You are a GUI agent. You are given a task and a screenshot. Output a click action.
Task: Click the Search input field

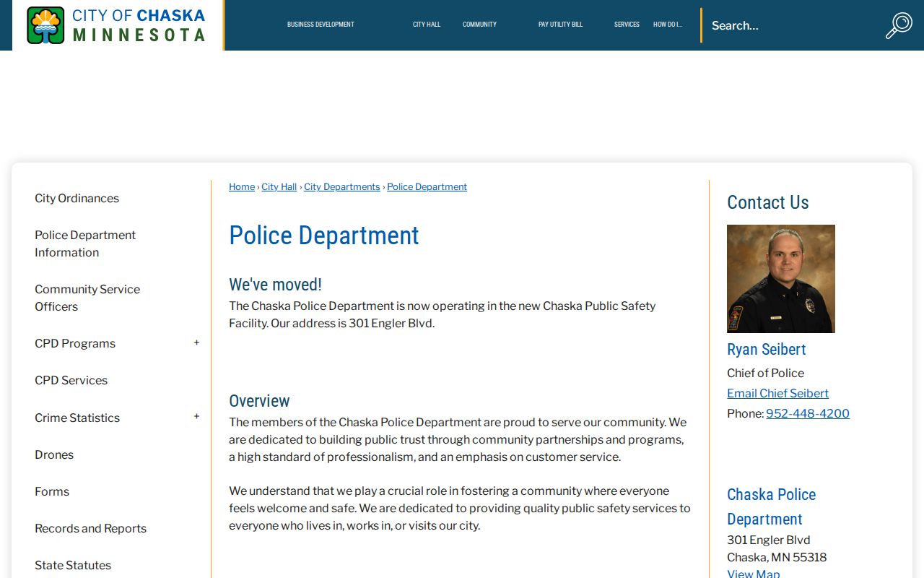point(790,25)
